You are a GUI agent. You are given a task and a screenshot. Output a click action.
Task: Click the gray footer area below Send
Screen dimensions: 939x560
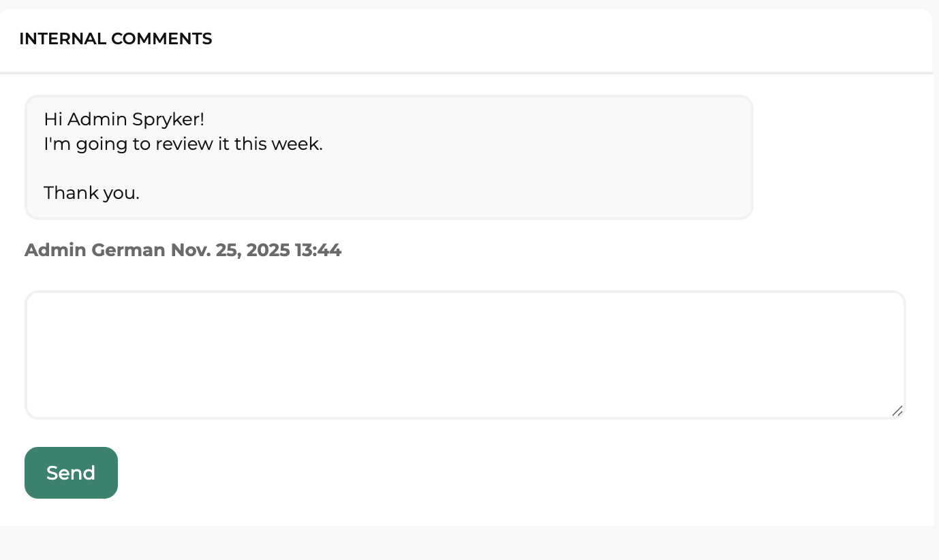[x=469, y=542]
